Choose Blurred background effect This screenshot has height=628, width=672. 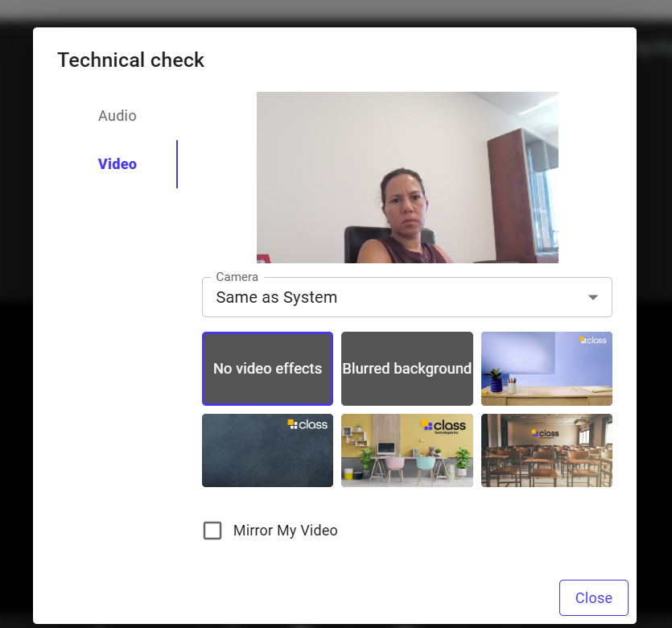click(406, 368)
